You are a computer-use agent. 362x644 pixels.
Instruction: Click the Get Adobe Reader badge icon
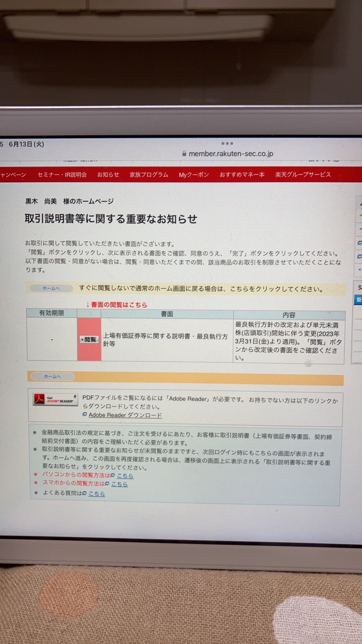55,400
